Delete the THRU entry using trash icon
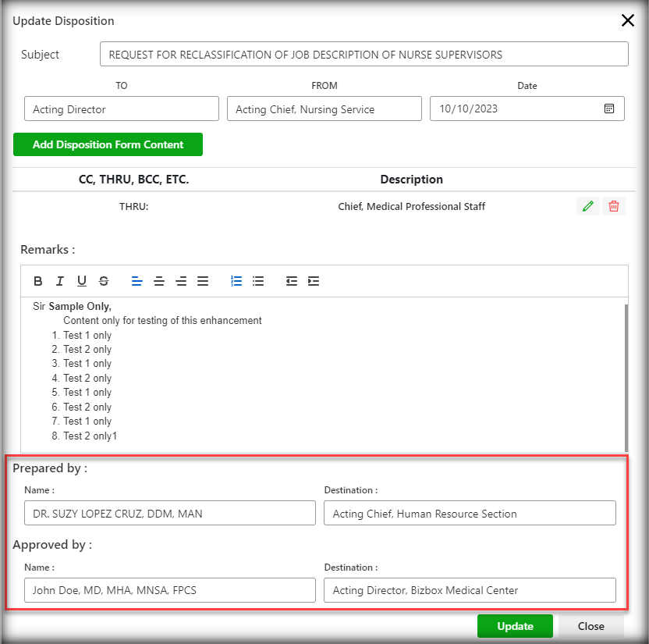 [x=614, y=206]
